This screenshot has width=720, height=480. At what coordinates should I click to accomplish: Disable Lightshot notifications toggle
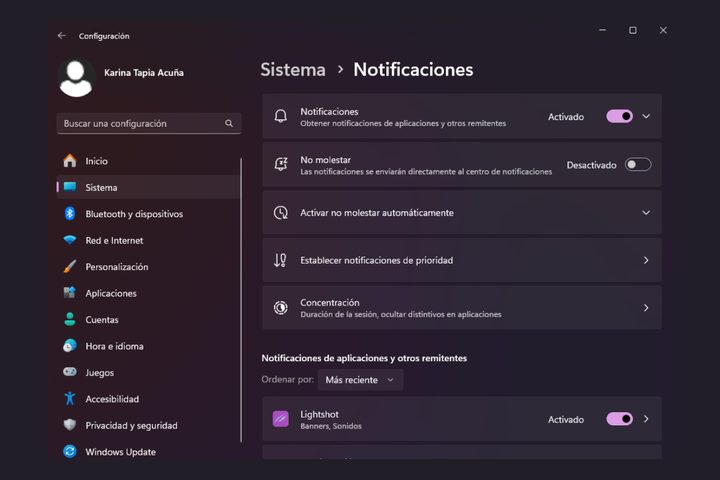click(619, 419)
